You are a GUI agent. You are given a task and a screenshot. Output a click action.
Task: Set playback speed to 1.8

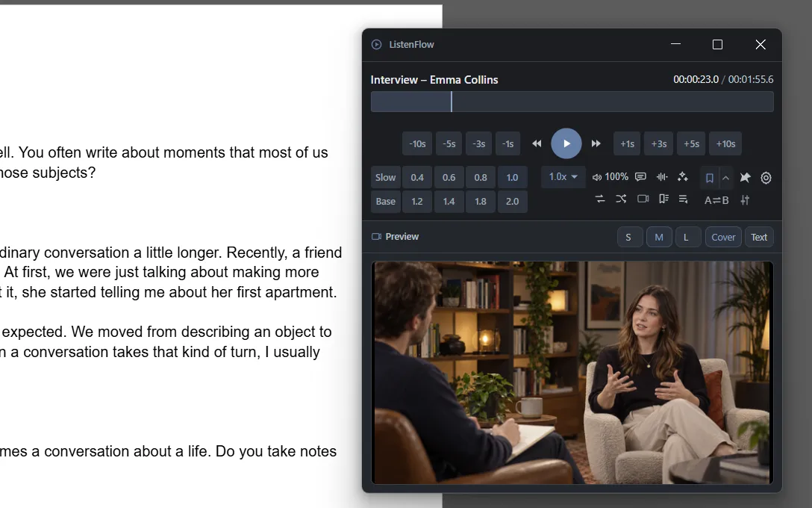(x=481, y=201)
